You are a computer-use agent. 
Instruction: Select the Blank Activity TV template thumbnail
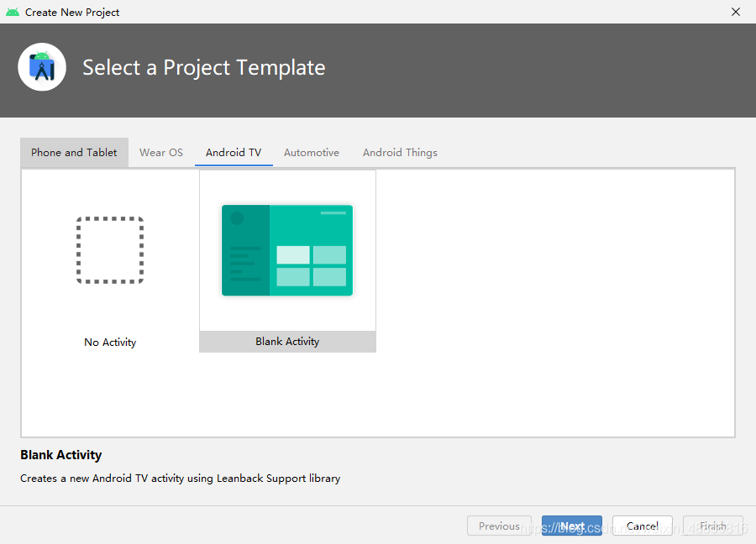point(287,250)
